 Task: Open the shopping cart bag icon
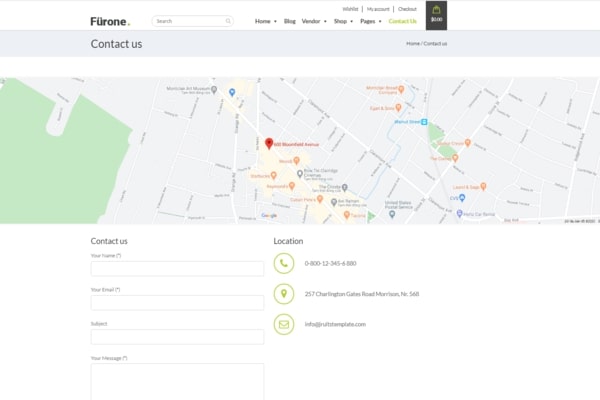coord(436,12)
